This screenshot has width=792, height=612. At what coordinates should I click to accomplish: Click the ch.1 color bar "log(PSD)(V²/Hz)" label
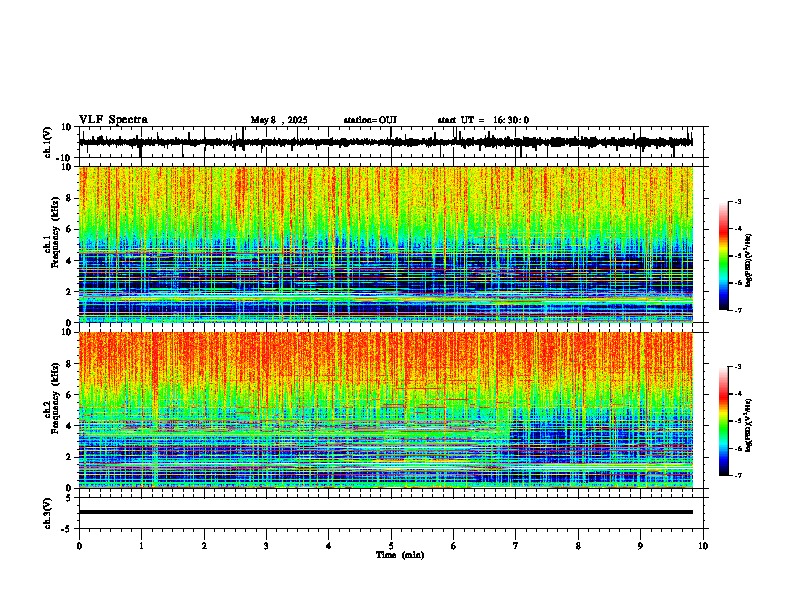click(748, 261)
